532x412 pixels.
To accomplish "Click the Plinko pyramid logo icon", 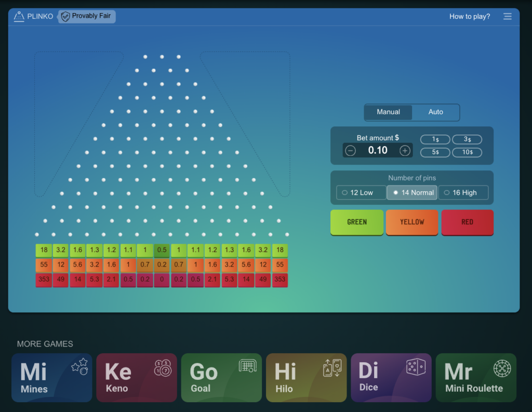I will click(19, 16).
